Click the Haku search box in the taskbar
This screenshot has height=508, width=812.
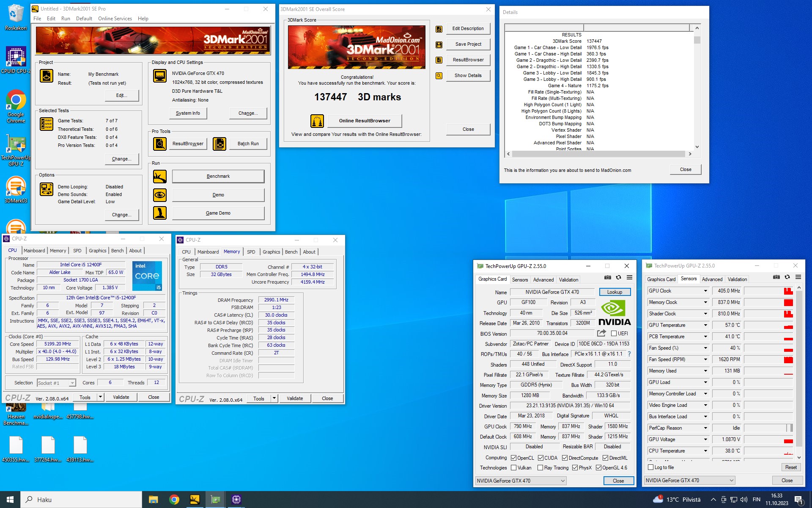point(81,500)
